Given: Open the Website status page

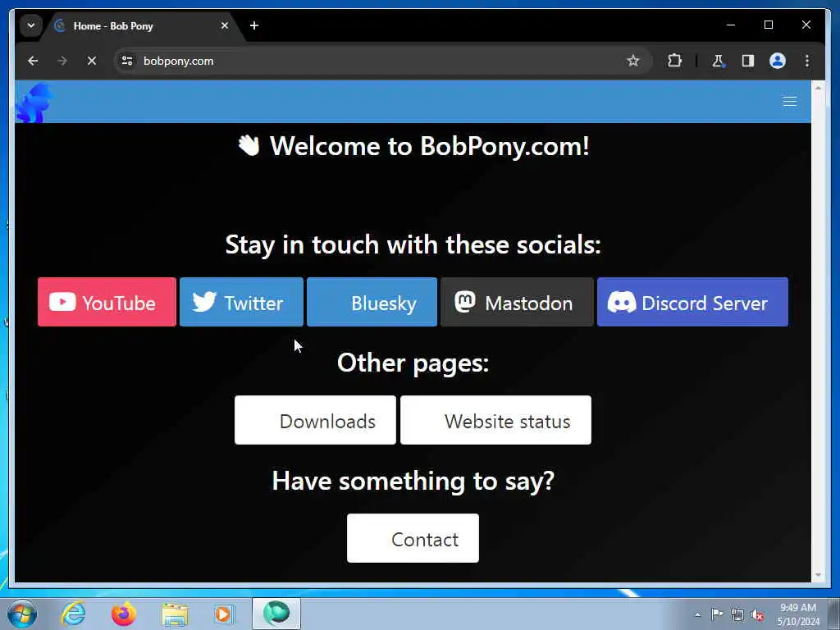Looking at the screenshot, I should (x=495, y=420).
